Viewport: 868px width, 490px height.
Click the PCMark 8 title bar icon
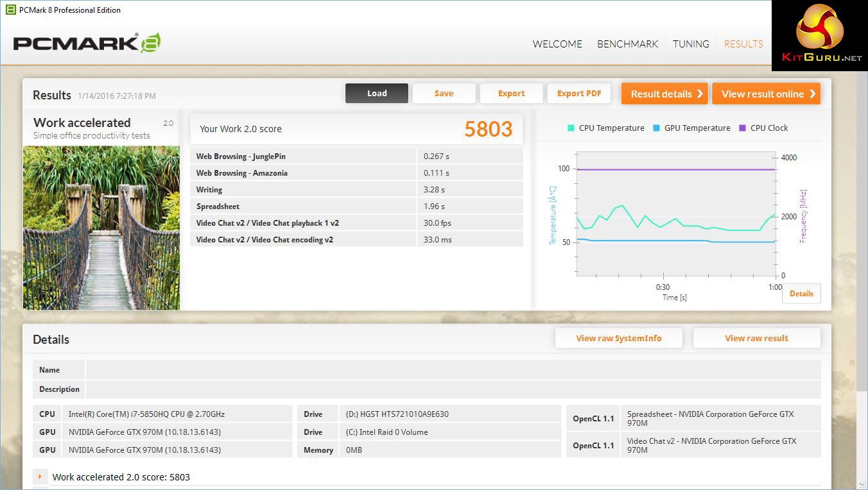(10, 10)
